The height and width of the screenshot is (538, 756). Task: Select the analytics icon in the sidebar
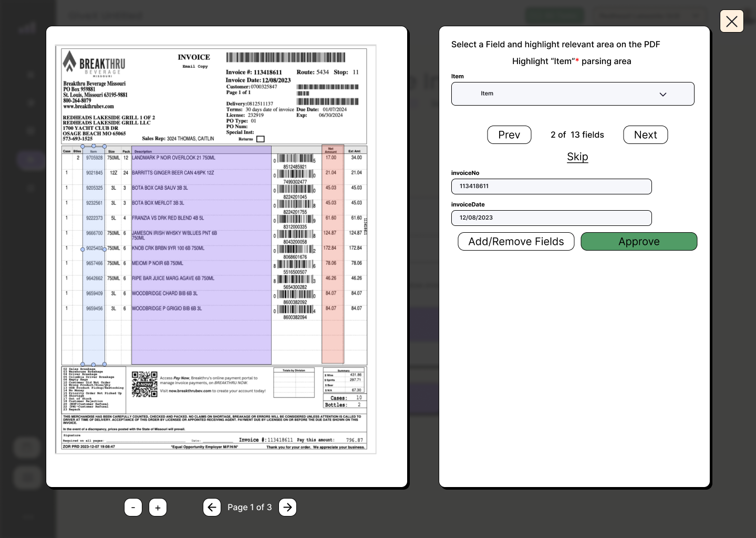pos(27,28)
